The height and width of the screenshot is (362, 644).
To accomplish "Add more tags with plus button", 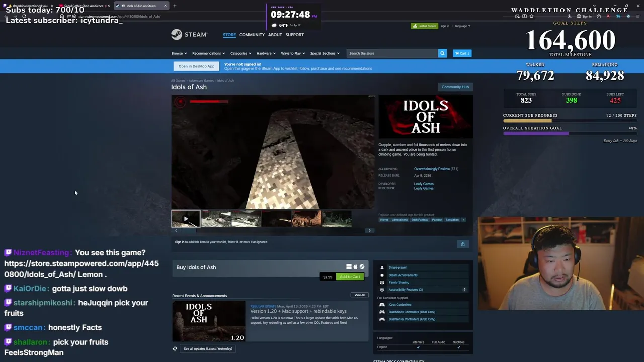I will [463, 220].
